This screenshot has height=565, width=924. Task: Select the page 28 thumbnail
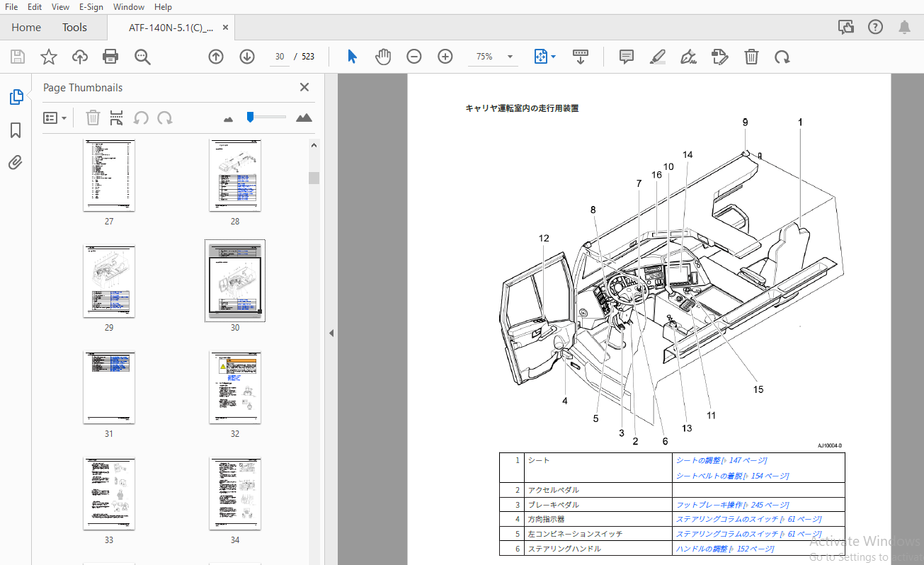pyautogui.click(x=235, y=176)
